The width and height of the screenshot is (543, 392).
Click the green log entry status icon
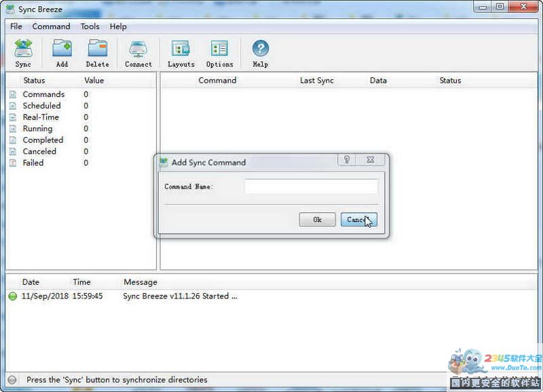[13, 296]
